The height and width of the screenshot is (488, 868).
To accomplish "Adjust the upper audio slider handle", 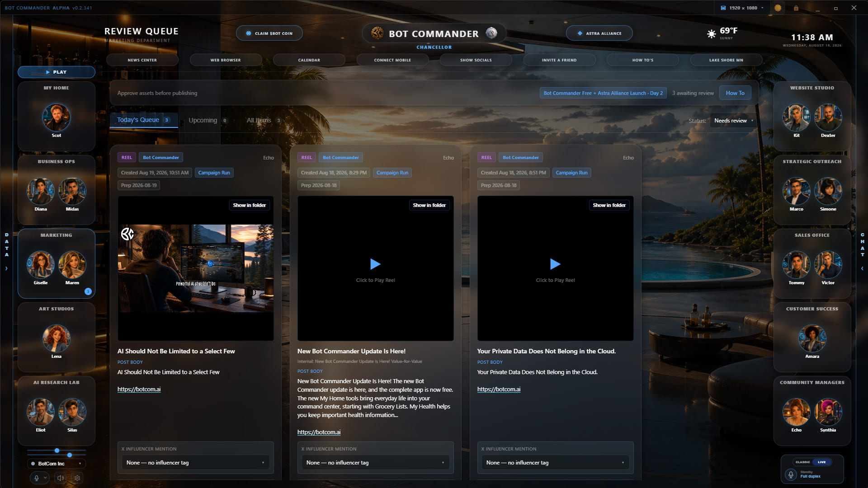I will point(57,450).
